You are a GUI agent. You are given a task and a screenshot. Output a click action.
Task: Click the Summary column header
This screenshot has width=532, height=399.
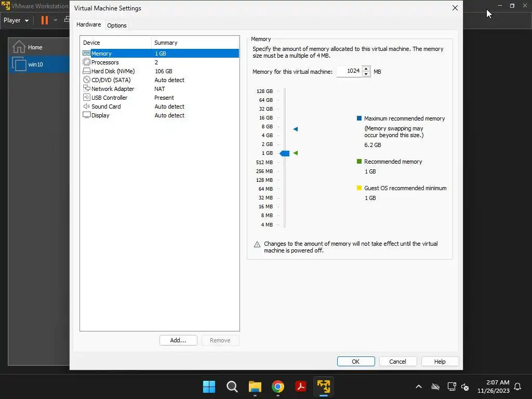195,43
